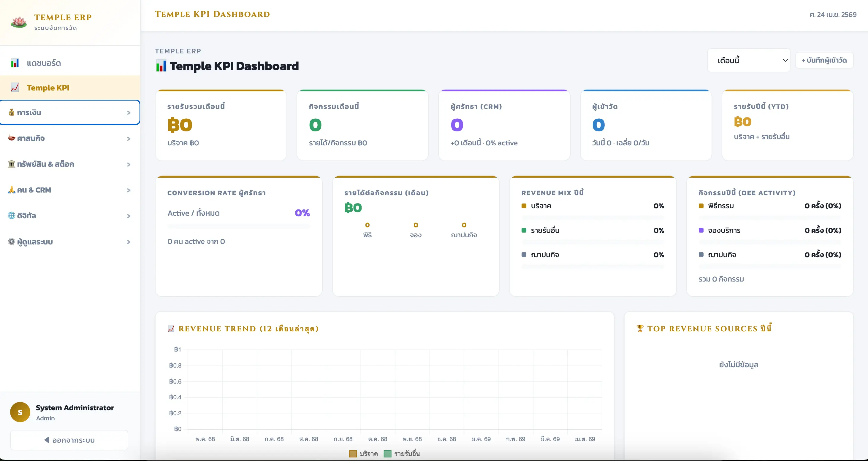Click the รายรับรวมเดือนนี้ KPI card
The width and height of the screenshot is (868, 461).
pos(221,125)
